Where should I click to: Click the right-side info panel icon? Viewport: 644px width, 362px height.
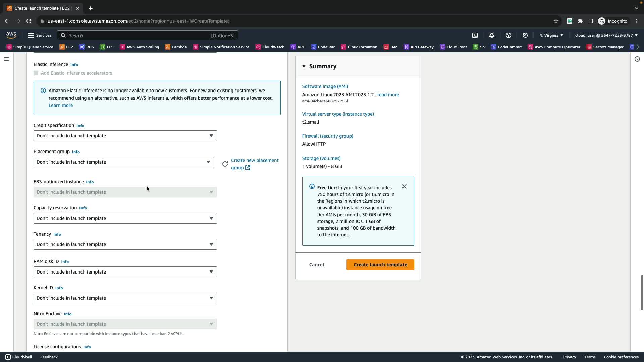(637, 59)
